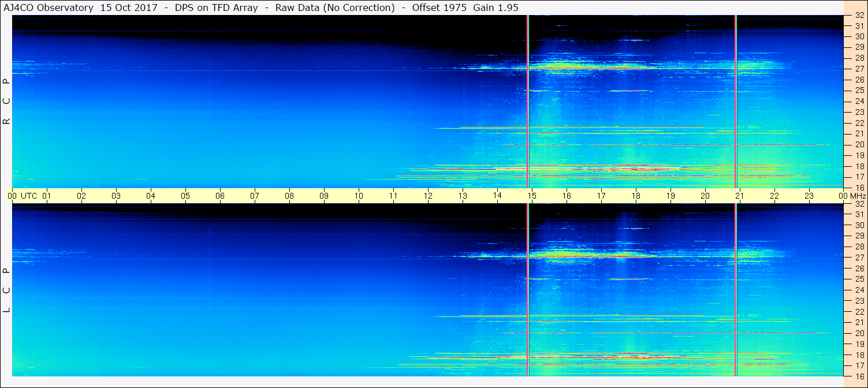
Task: Select the 19 hour tick label
Action: tap(670, 196)
